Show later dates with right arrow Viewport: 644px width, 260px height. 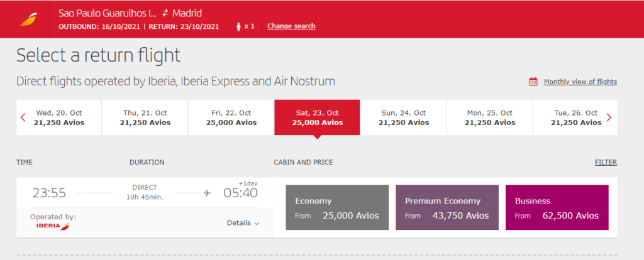tap(608, 117)
